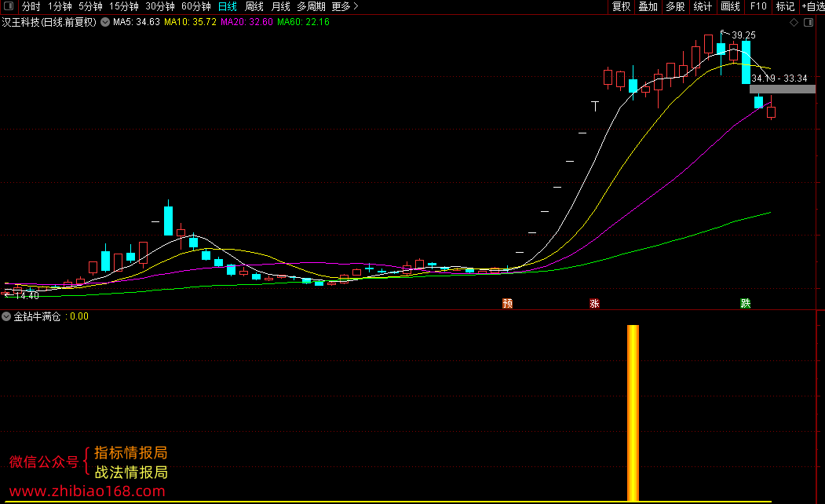The width and height of the screenshot is (825, 504).
Task: Toggle the right side panel icon
Action: (x=809, y=22)
